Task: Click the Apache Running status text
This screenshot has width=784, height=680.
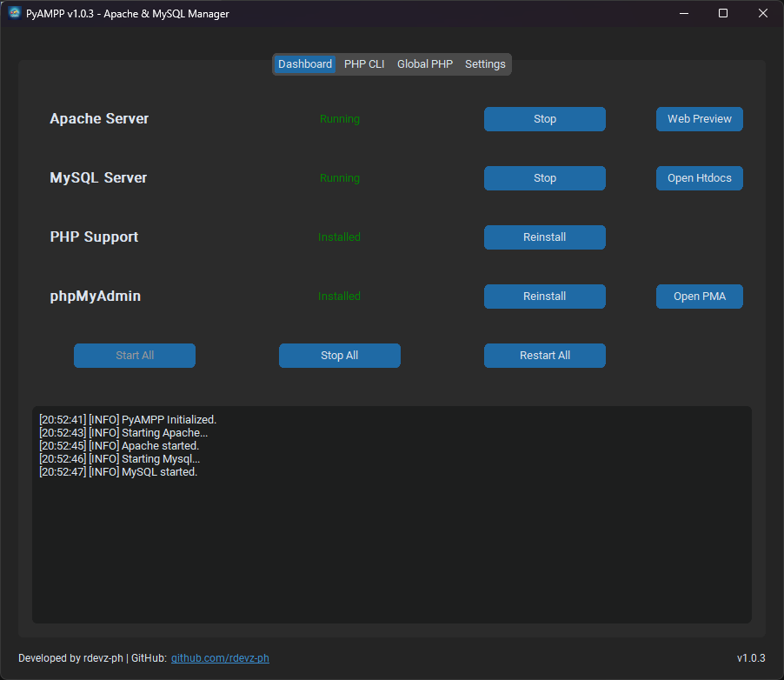Action: click(339, 118)
